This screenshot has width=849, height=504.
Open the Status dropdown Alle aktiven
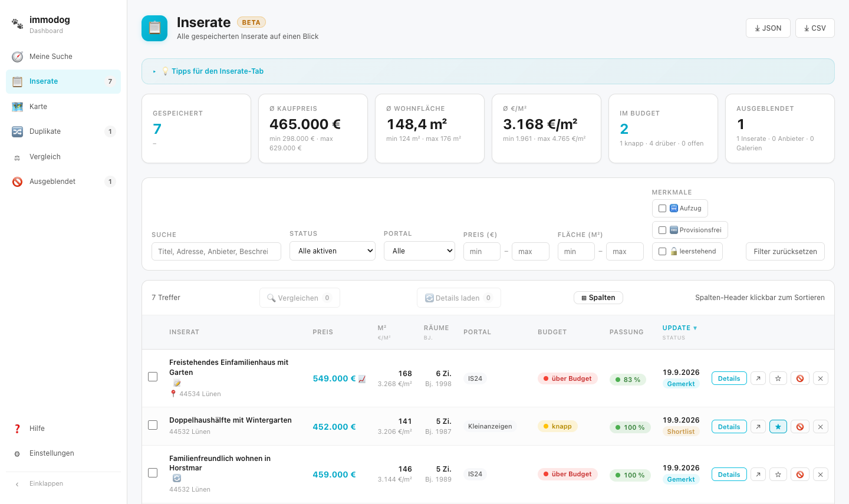(333, 251)
